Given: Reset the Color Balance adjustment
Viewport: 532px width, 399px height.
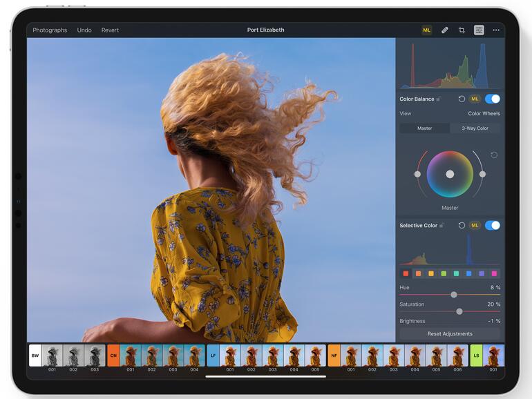Looking at the screenshot, I should pos(462,99).
